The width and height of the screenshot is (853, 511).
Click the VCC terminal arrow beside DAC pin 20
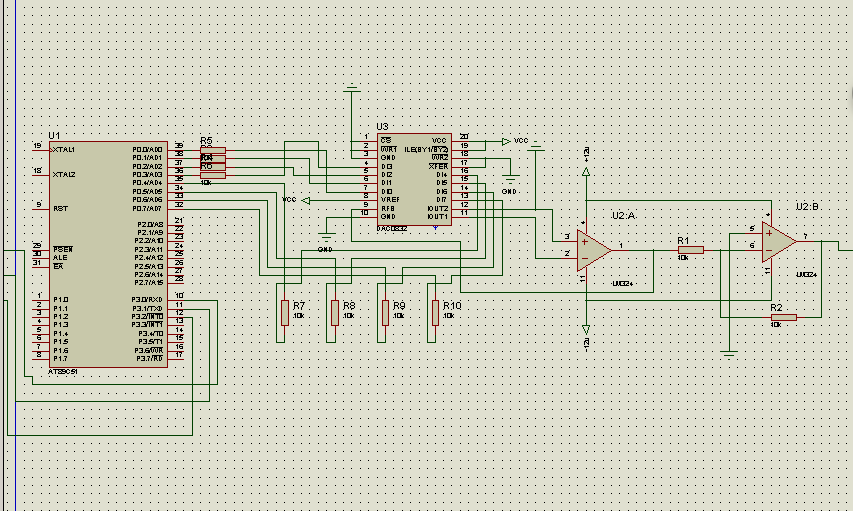506,141
